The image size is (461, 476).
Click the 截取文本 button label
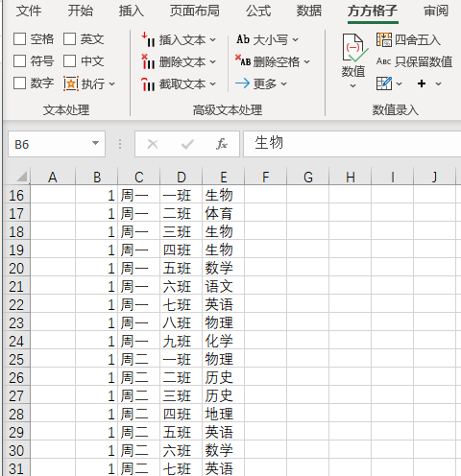tap(182, 84)
